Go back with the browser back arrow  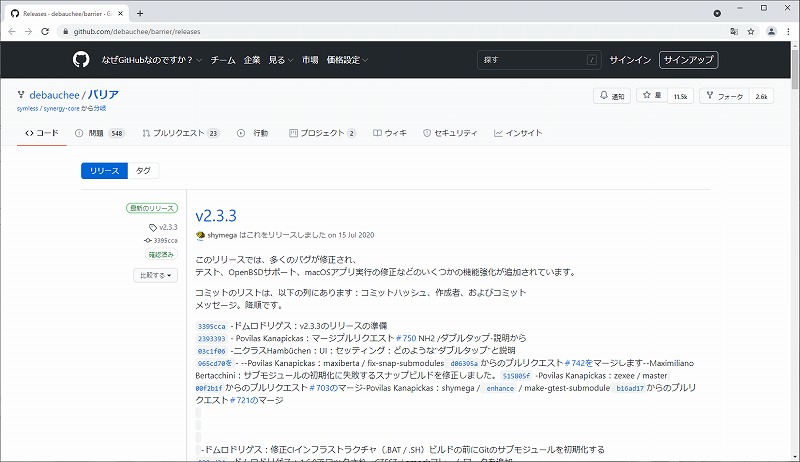[12, 32]
